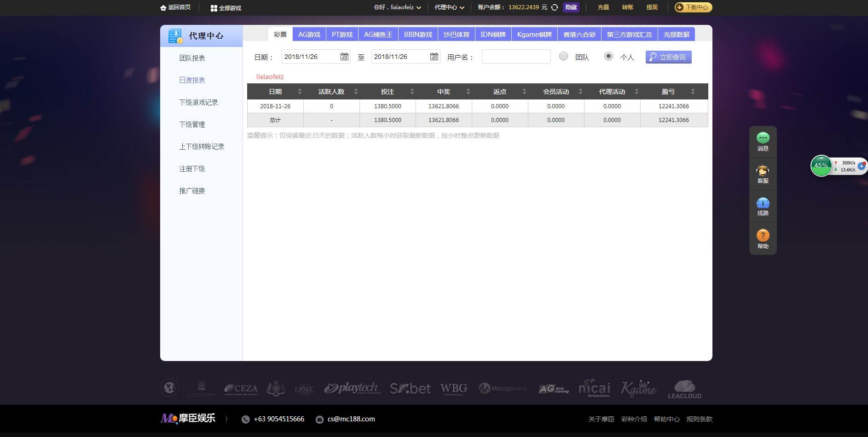Open the AG捕鱼王 tab
Screen dimensions: 868x437
[x=378, y=35]
